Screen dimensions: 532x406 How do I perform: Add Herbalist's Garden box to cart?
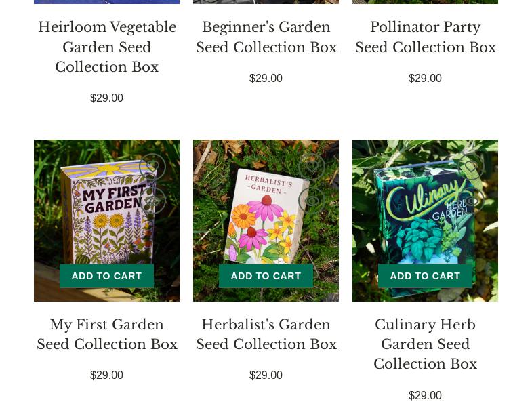pyautogui.click(x=266, y=276)
